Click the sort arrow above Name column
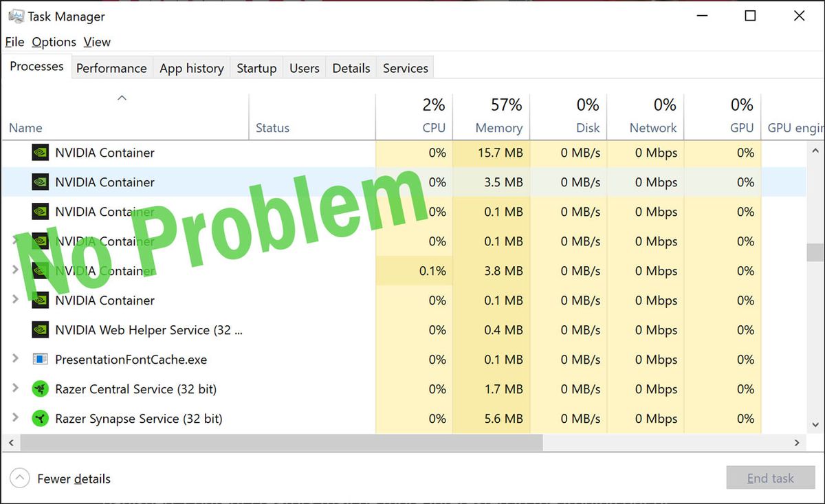This screenshot has height=504, width=825. [x=122, y=98]
